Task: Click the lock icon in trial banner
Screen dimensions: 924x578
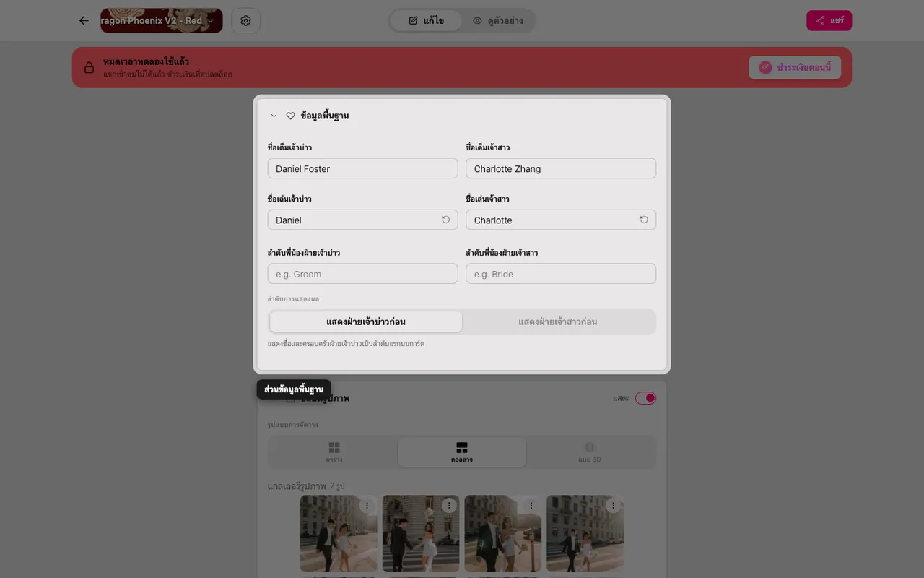Action: (89, 67)
